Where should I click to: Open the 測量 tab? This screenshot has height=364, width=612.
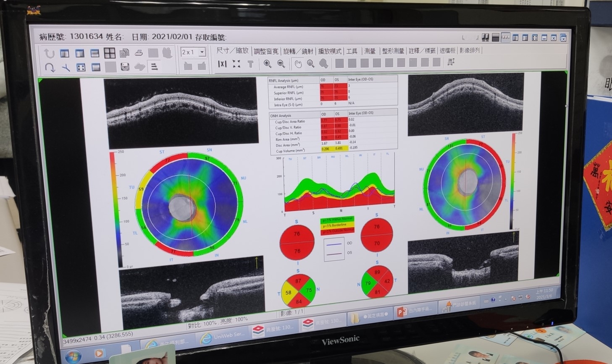[x=370, y=51]
